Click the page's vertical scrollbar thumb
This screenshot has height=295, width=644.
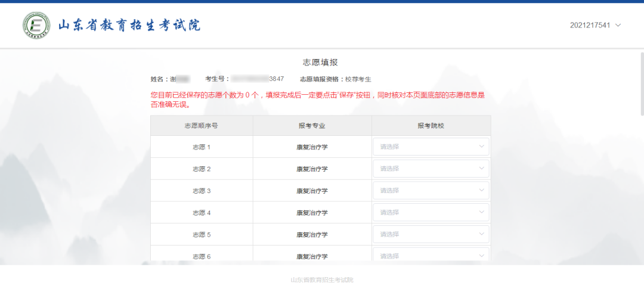pos(641,83)
